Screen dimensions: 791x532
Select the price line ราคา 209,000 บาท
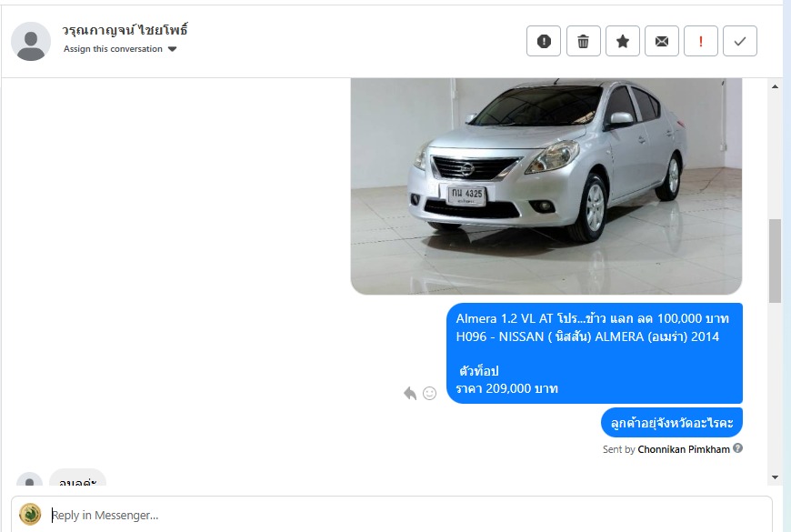507,388
